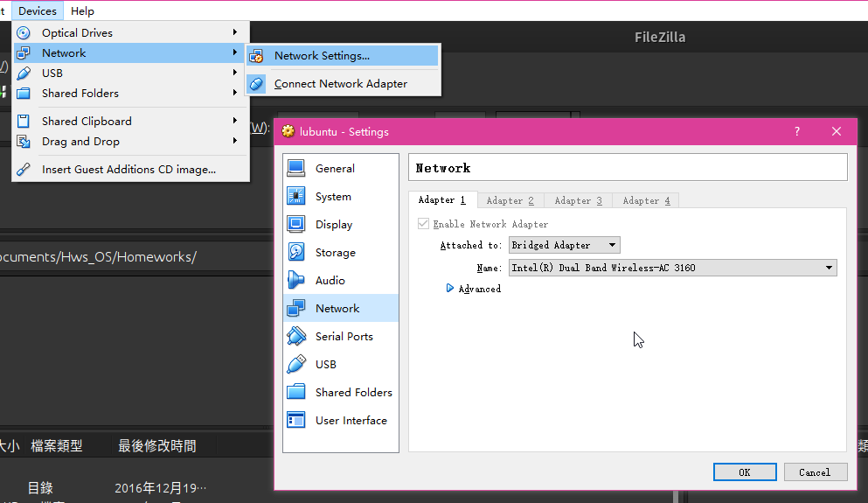Click the 2016年12月19 date cell in FileZilla
868x503 pixels.
click(x=161, y=488)
